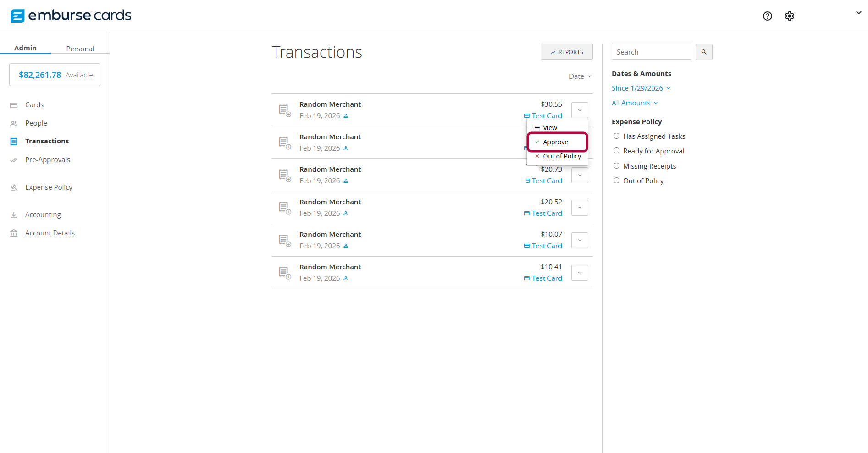The width and height of the screenshot is (868, 453).
Task: Open the Date sort dropdown
Action: click(580, 76)
